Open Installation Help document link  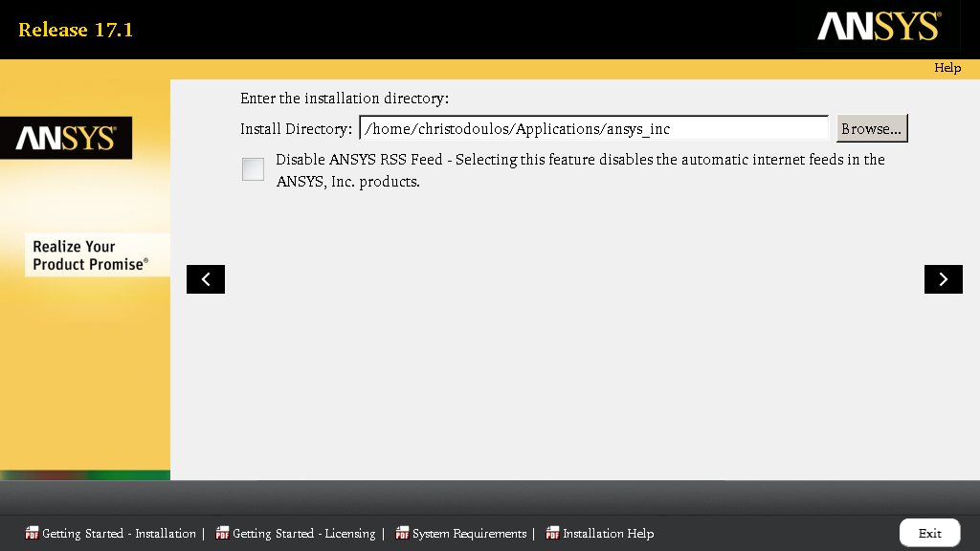[608, 534]
